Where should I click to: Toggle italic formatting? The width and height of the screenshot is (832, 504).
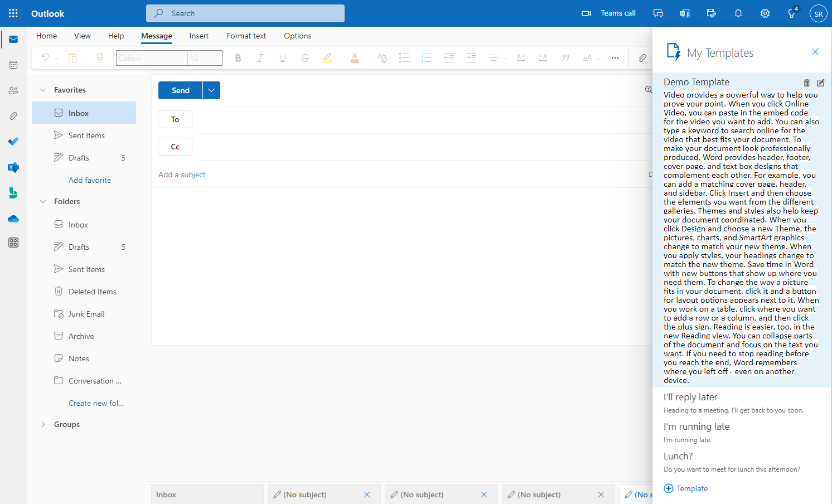click(x=260, y=58)
